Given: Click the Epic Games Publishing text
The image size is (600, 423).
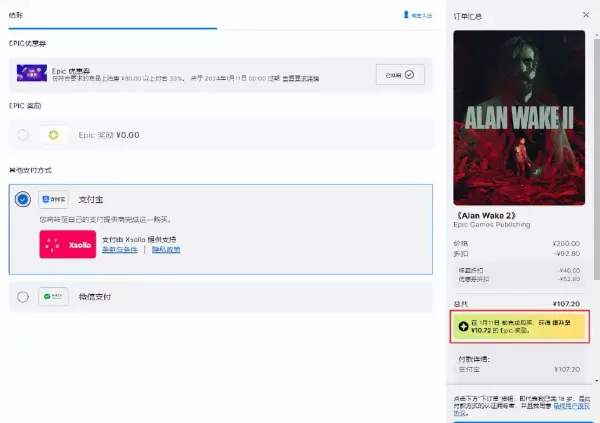Looking at the screenshot, I should pos(492,225).
